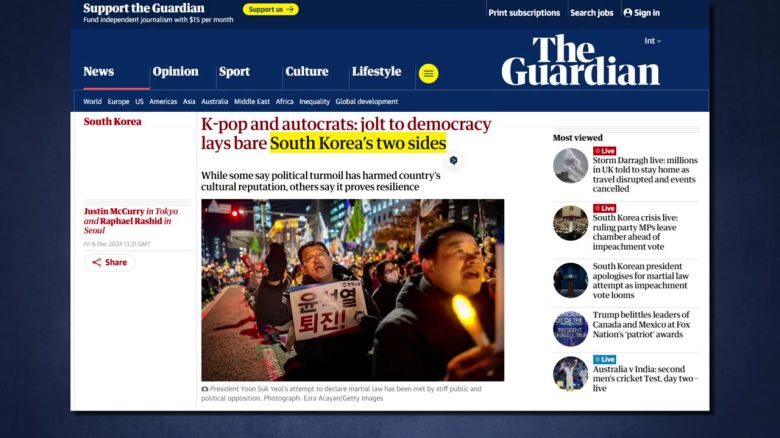Open the South Korea crisis live thumbnail
Viewport: 780px width, 438px height.
point(570,223)
